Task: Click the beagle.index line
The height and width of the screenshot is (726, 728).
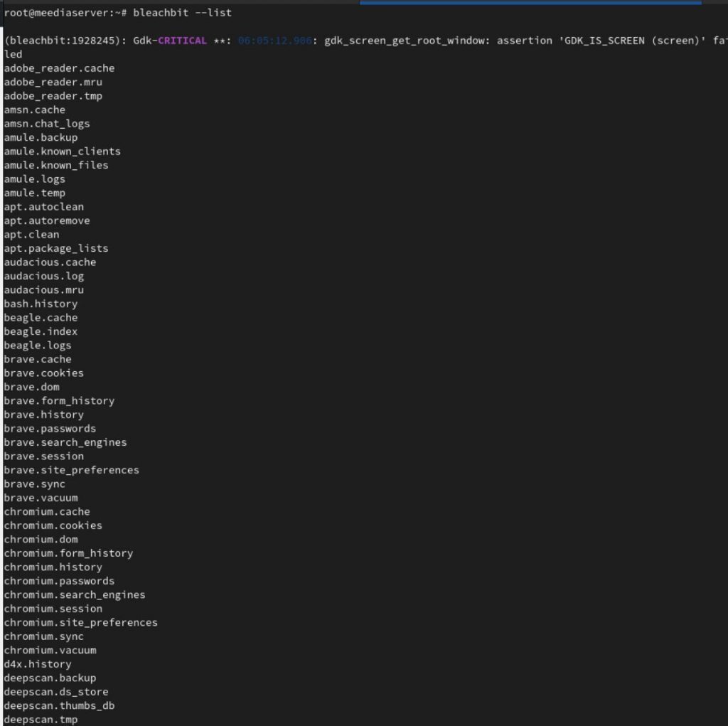Action: [x=40, y=331]
